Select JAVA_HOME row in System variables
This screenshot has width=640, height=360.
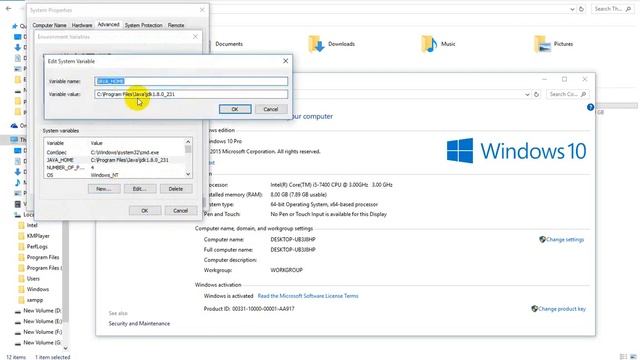coord(114,160)
